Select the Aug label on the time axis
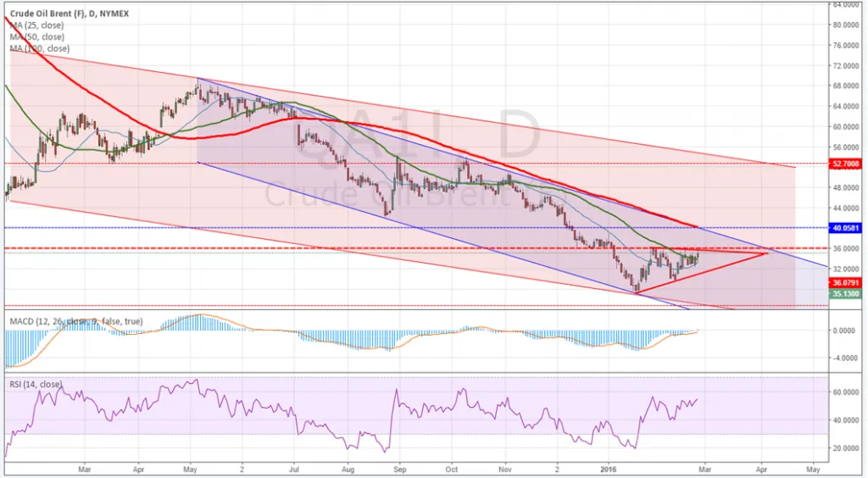868x478 pixels. 347,467
